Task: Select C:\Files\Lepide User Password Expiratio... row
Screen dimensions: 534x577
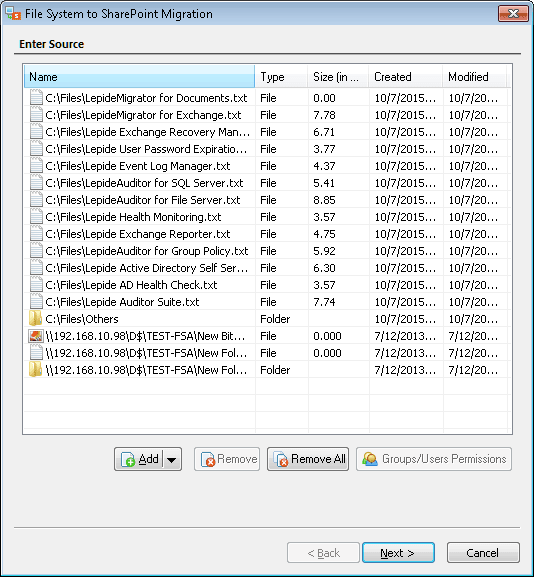Action: 146,149
